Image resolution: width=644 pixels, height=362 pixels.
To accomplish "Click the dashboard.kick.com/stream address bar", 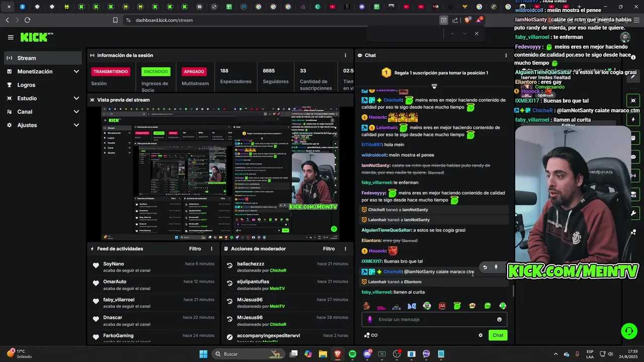I will 164,20.
